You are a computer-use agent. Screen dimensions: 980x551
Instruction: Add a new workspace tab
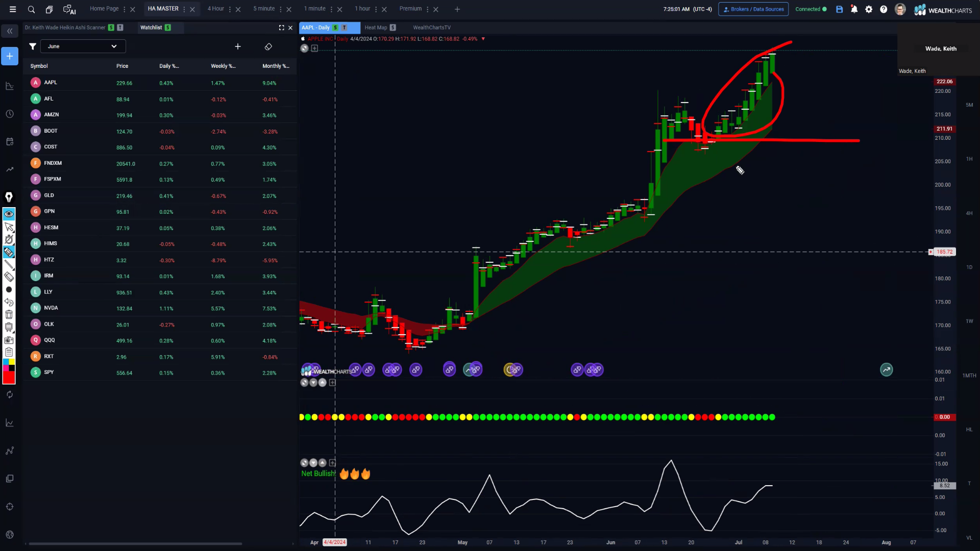click(457, 9)
